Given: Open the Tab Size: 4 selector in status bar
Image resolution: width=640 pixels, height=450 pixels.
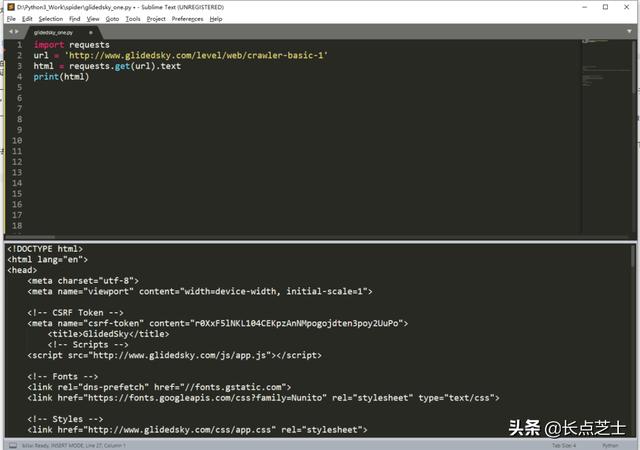Looking at the screenshot, I should pyautogui.click(x=564, y=446).
